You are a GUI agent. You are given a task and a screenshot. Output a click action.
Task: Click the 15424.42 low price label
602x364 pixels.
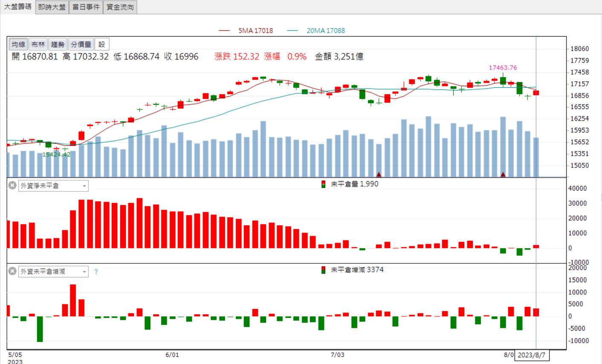coord(56,154)
